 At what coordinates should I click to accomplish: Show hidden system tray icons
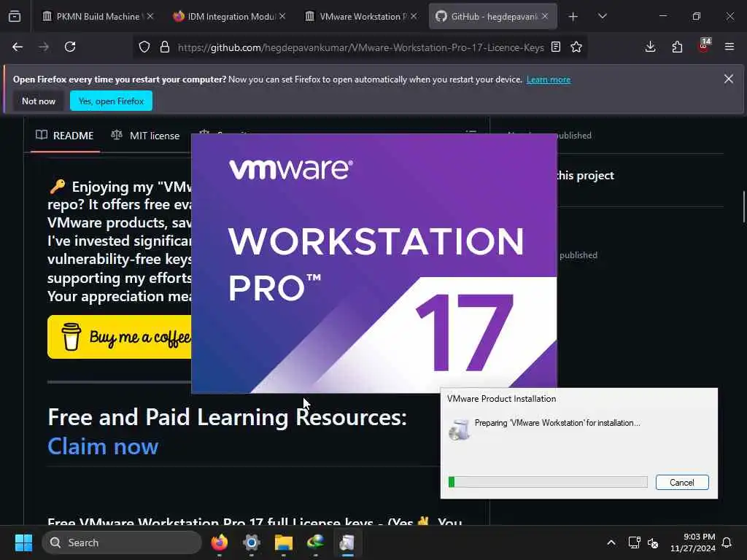611,542
